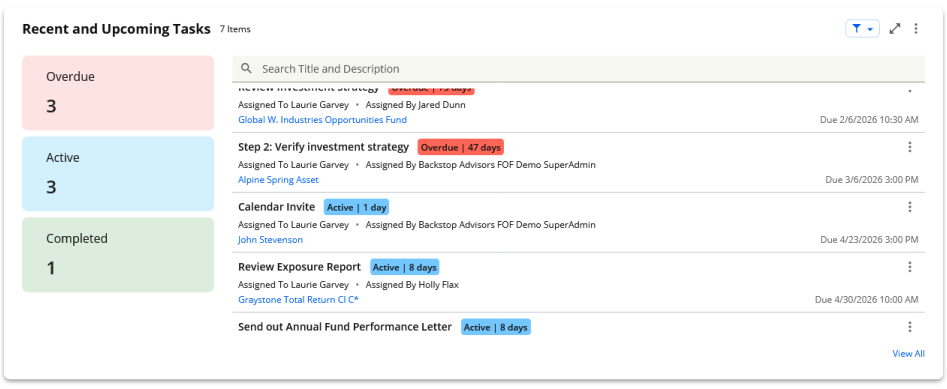This screenshot has height=389, width=947.
Task: Focus the Search Title and Description field
Action: 578,68
